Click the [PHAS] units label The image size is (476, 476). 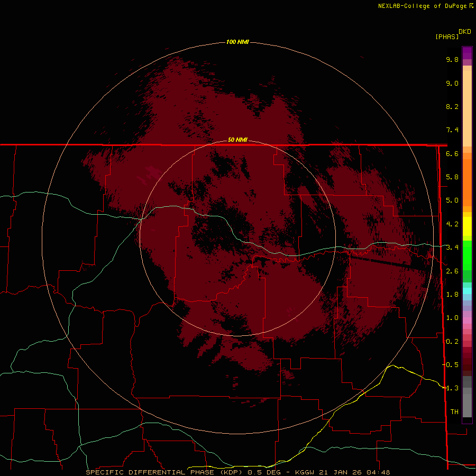pos(447,36)
